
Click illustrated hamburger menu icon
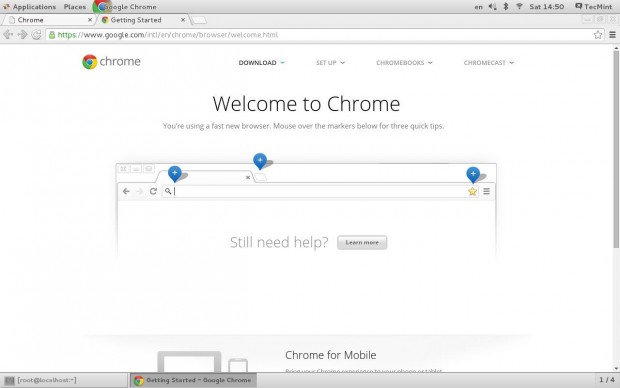pos(486,191)
